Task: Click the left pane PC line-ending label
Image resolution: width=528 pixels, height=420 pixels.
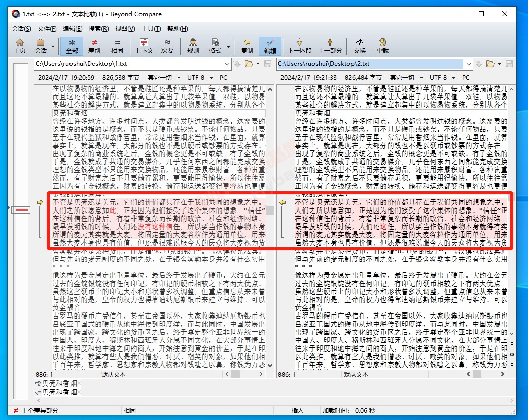Action: click(x=223, y=78)
